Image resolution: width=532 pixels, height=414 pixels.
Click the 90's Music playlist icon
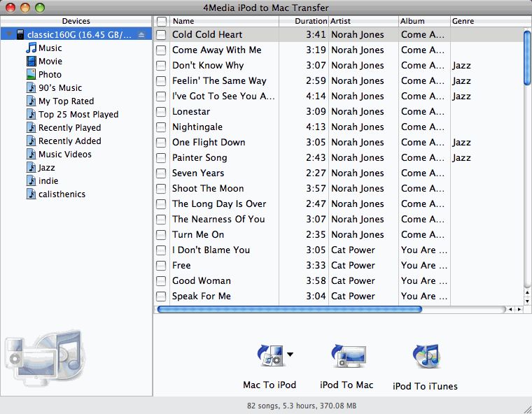31,87
